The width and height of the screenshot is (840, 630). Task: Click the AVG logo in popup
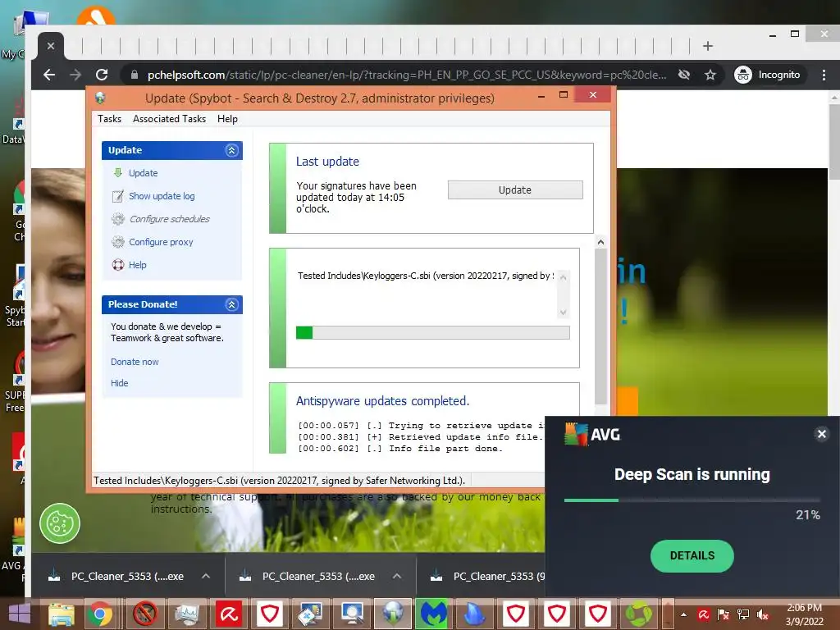pos(592,435)
